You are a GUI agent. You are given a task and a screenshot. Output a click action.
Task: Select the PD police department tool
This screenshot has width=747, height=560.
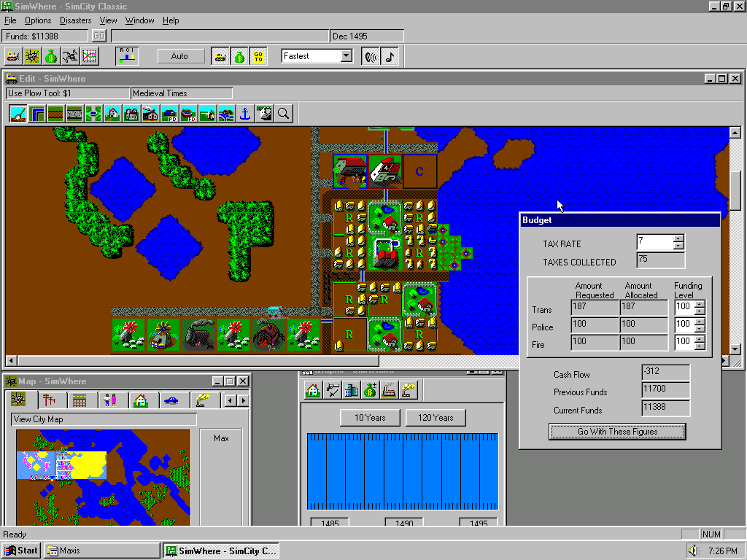(169, 114)
